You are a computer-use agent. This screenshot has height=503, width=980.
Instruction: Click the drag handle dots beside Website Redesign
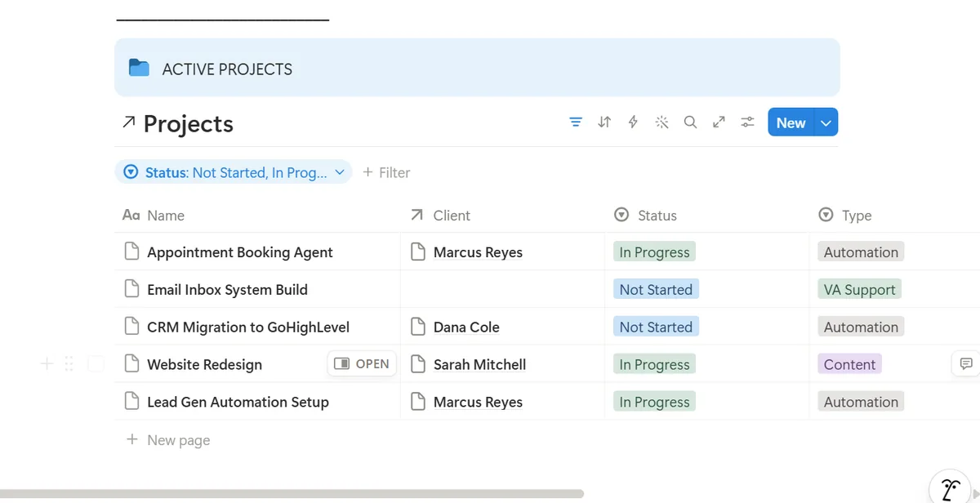69,364
